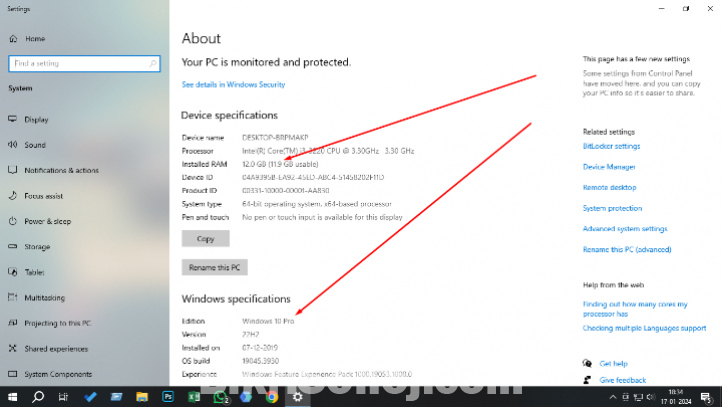This screenshot has height=407, width=722.
Task: Click the Find a setting search box
Action: 84,64
